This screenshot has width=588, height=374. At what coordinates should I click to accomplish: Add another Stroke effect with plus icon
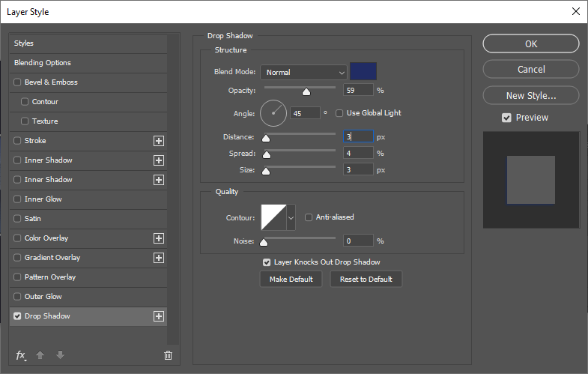tap(158, 141)
